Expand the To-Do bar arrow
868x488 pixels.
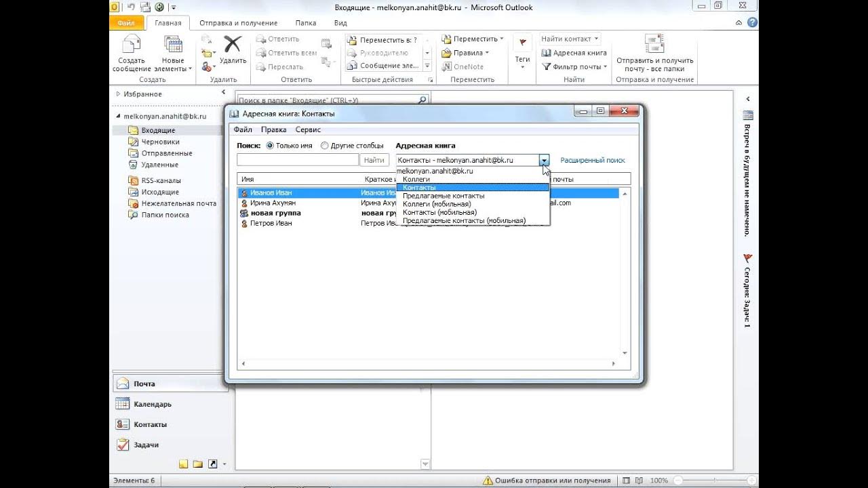748,99
